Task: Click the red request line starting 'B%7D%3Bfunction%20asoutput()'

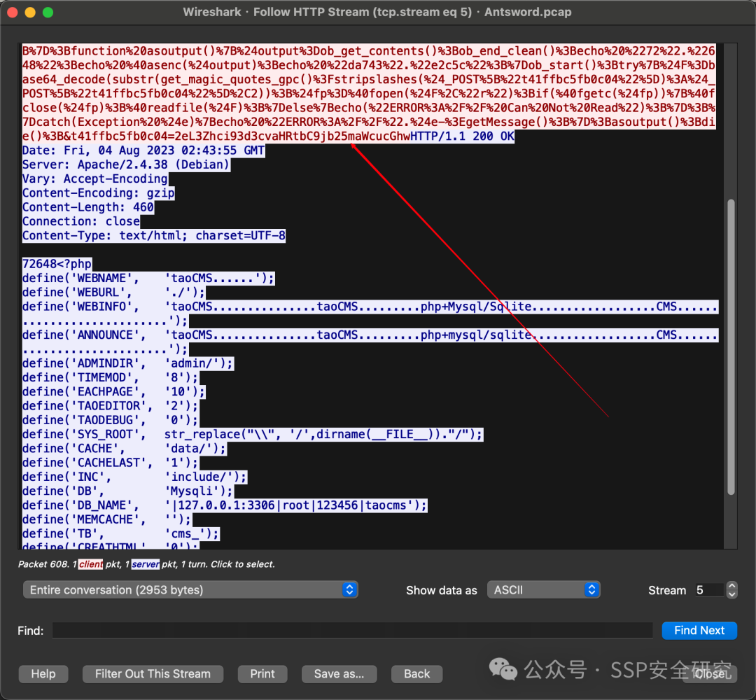Action: 369,51
